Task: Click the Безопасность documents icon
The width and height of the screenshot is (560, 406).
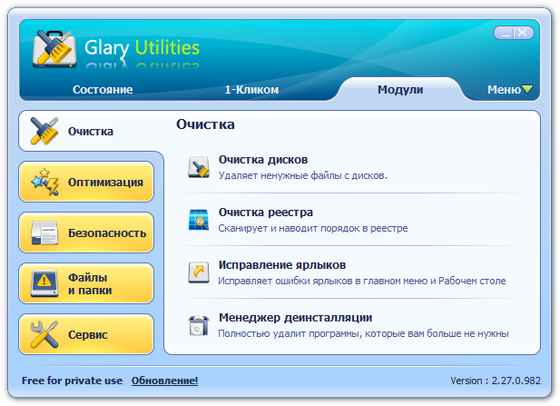Action: [x=44, y=233]
